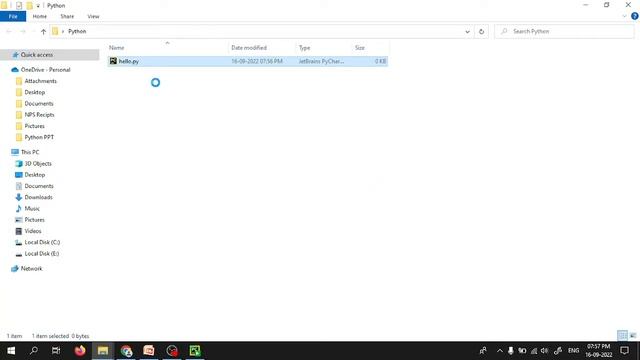Open Downloads folder
The height and width of the screenshot is (360, 640).
point(38,197)
